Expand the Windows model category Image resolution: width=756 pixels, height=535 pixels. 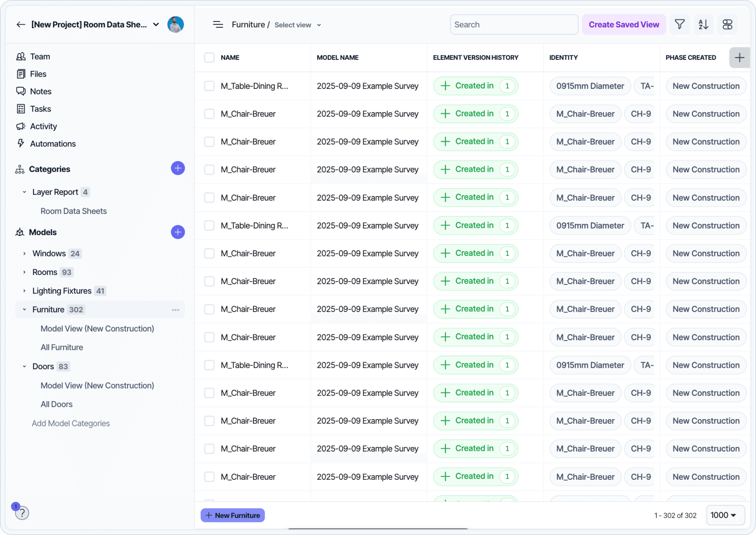point(24,254)
